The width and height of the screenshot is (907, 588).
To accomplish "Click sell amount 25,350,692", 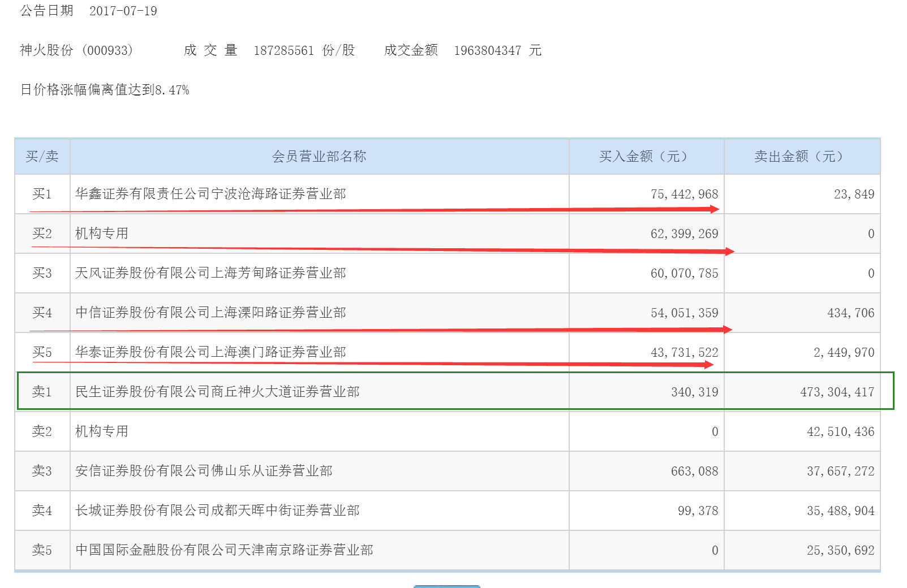I will coord(840,550).
